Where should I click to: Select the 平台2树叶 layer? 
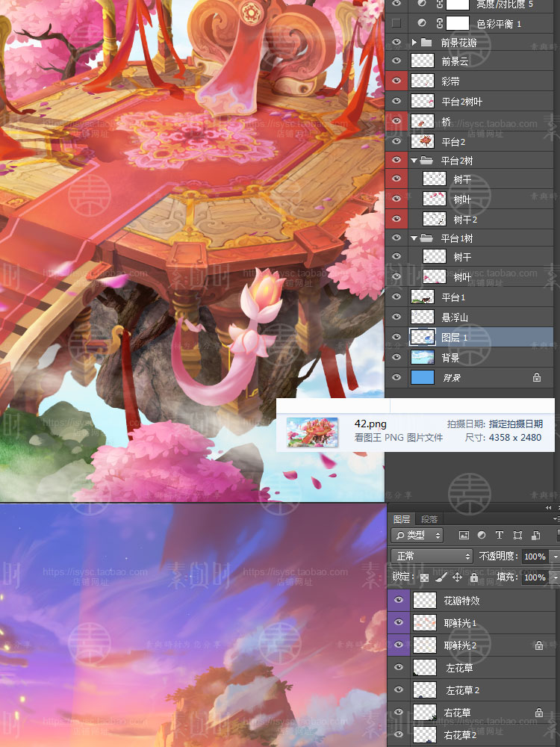click(470, 101)
